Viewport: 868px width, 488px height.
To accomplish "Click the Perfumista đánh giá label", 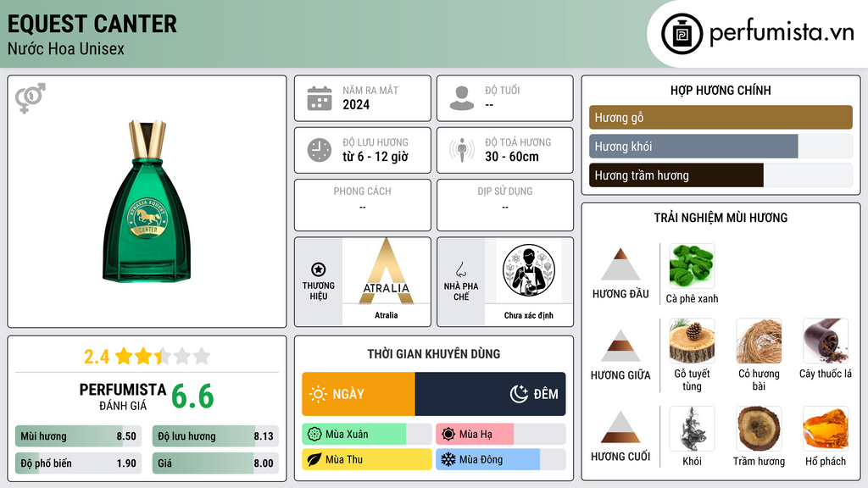I will click(x=123, y=396).
